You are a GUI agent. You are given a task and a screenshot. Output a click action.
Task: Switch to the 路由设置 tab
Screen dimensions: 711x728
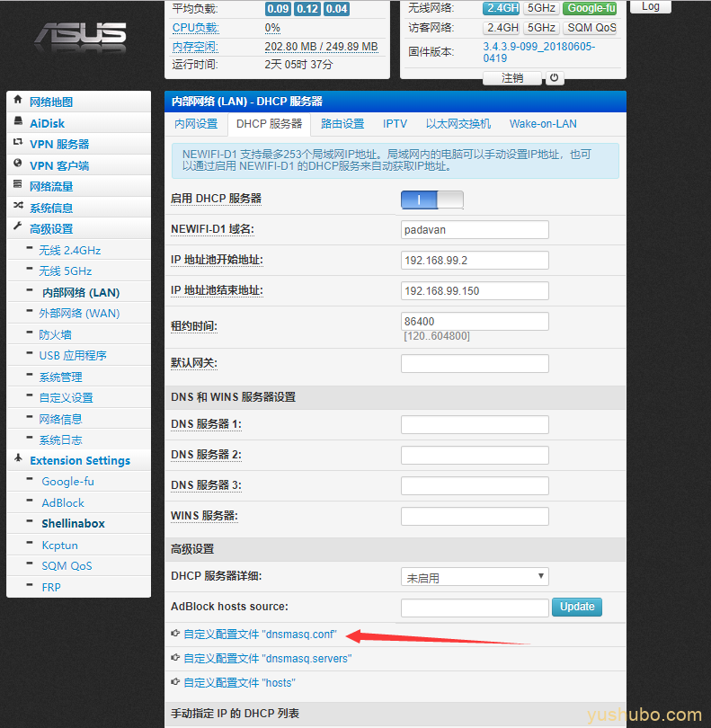[x=342, y=124]
